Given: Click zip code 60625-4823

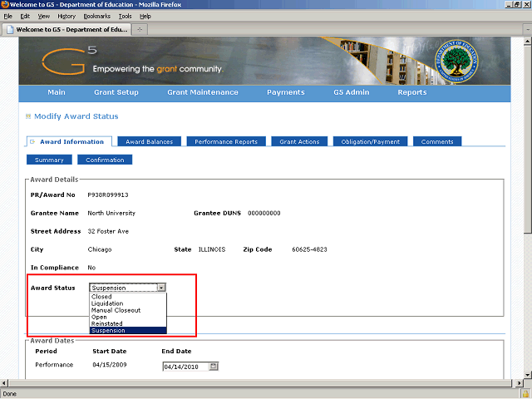Looking at the screenshot, I should coord(309,249).
